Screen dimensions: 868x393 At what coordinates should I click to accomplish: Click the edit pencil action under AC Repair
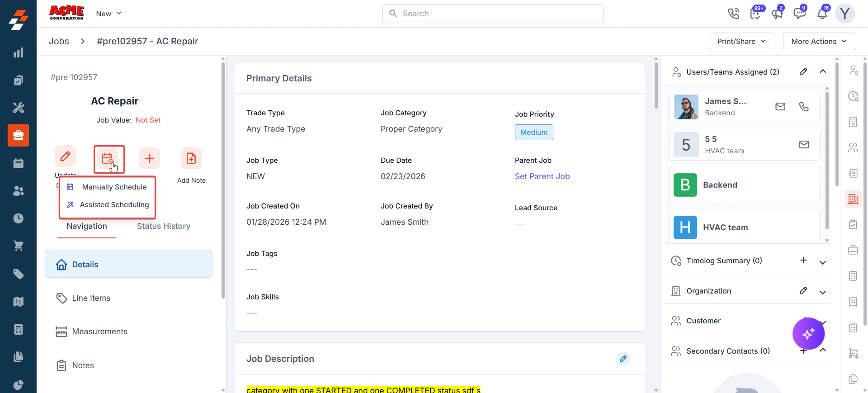click(66, 156)
